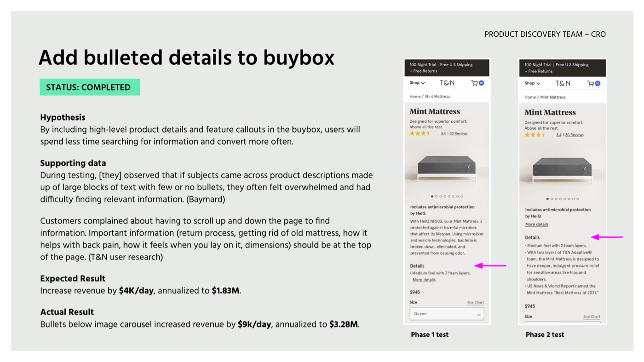This screenshot has width=644, height=362.
Task: Select the last carousel dot in Phase 2
Action: 578,199
